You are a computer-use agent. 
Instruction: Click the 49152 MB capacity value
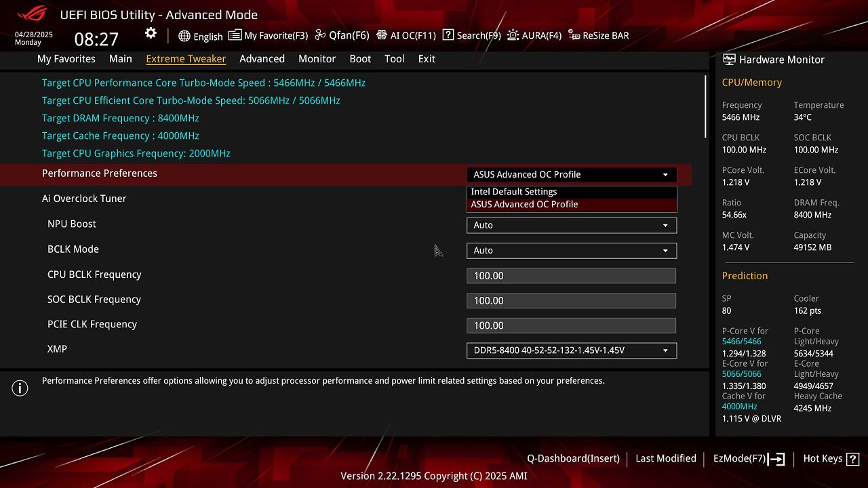(x=812, y=247)
